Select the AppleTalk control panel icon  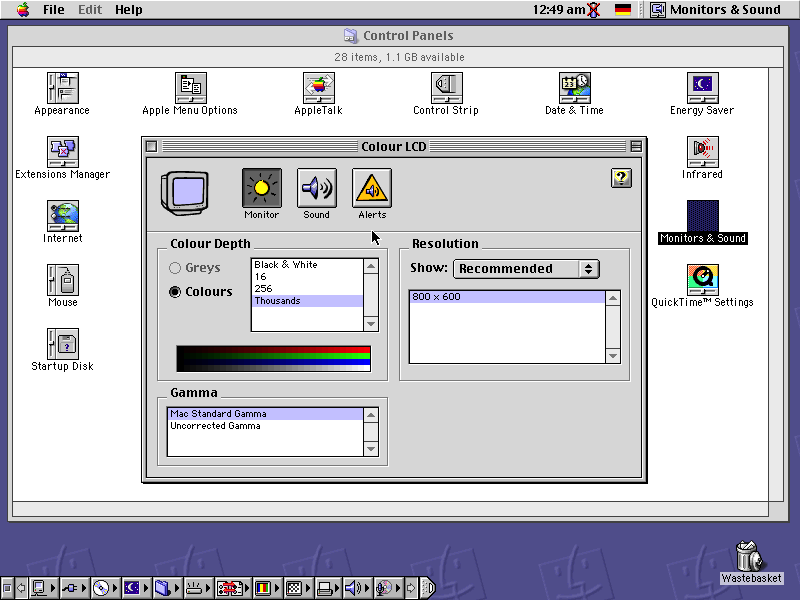[318, 88]
